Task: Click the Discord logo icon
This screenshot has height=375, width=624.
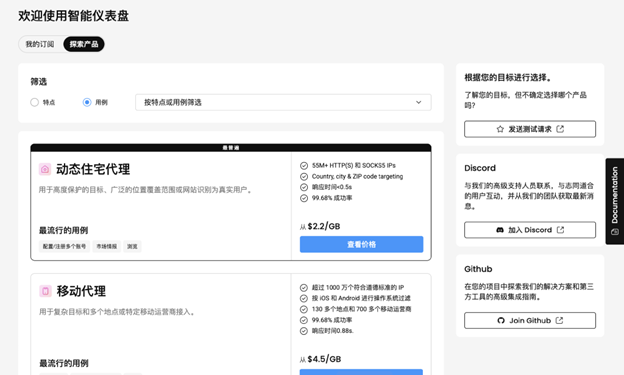Action: [x=500, y=230]
